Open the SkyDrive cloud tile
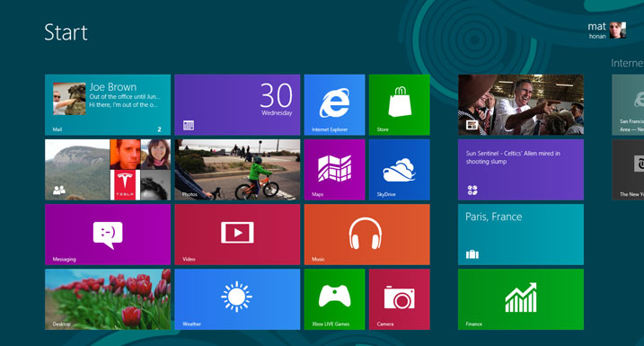 pyautogui.click(x=399, y=170)
